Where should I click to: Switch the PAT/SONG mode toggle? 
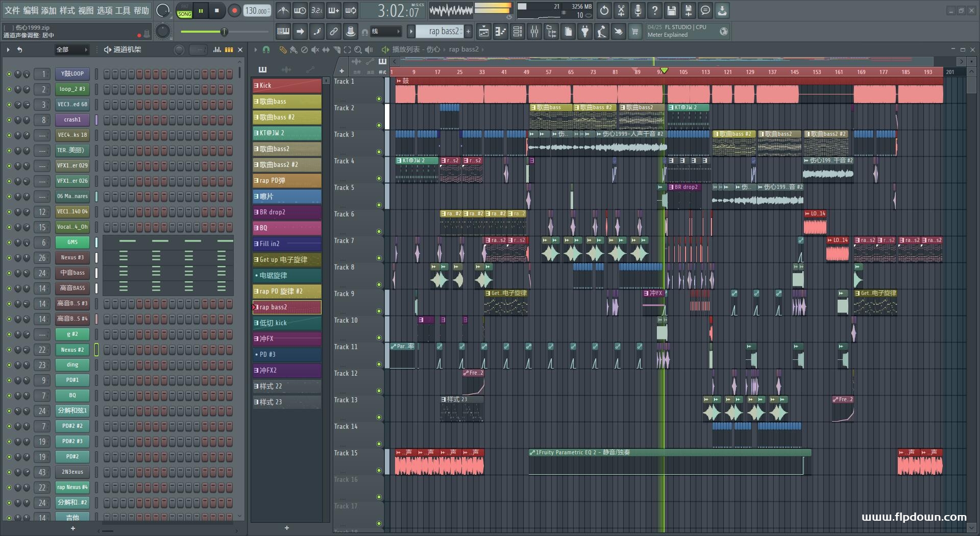[184, 11]
